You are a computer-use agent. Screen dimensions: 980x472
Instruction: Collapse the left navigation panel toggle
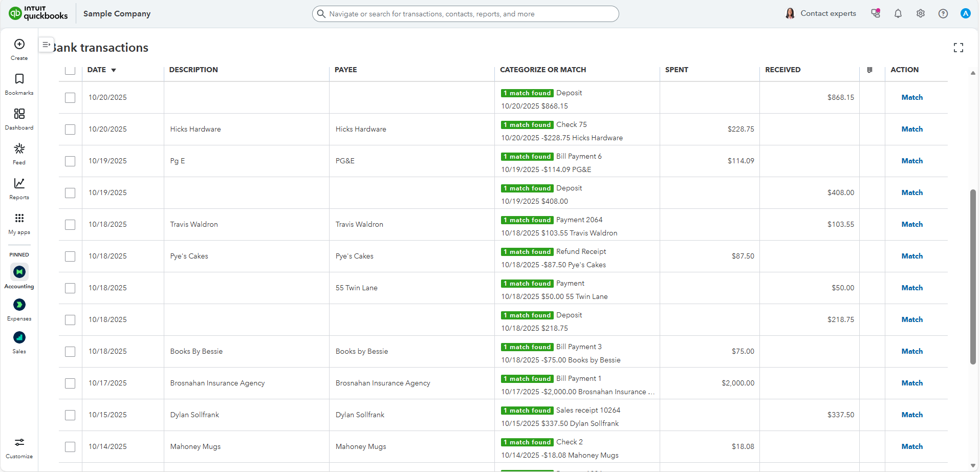pyautogui.click(x=46, y=45)
